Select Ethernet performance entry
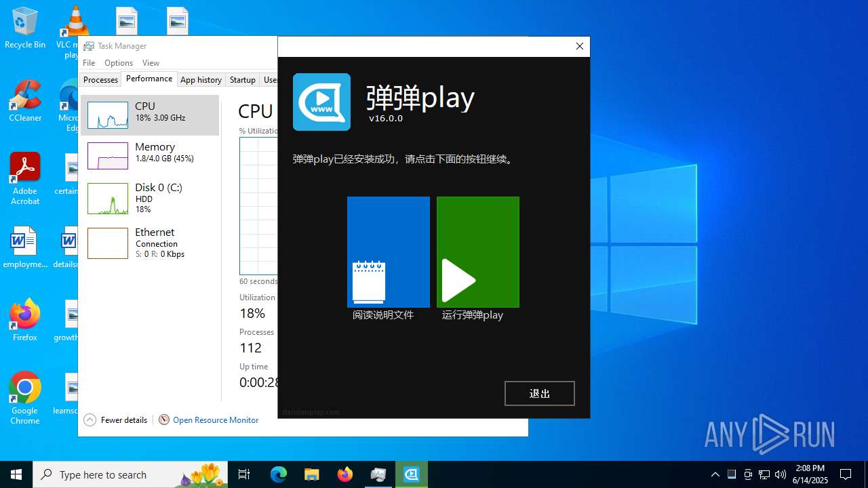The width and height of the screenshot is (868, 488). 150,243
